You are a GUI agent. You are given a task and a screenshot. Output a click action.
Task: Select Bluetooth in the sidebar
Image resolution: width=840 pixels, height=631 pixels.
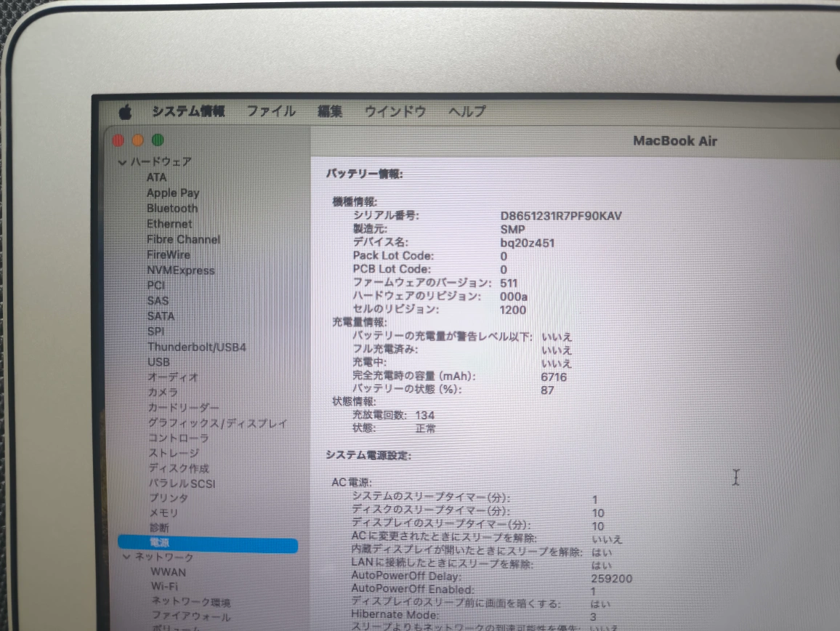pyautogui.click(x=172, y=209)
